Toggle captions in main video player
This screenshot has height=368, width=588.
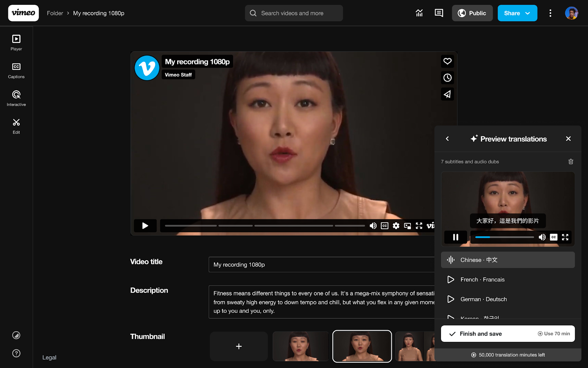(384, 226)
